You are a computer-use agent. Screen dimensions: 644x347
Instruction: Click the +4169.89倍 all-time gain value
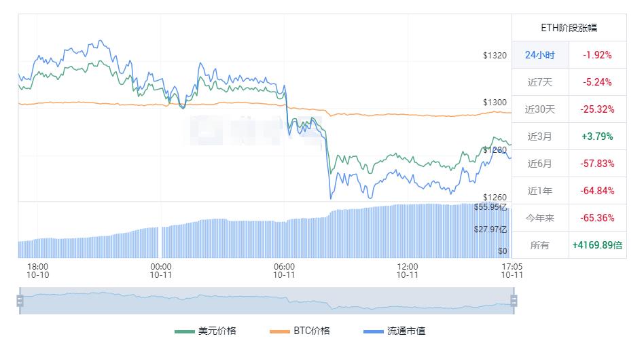(x=597, y=245)
